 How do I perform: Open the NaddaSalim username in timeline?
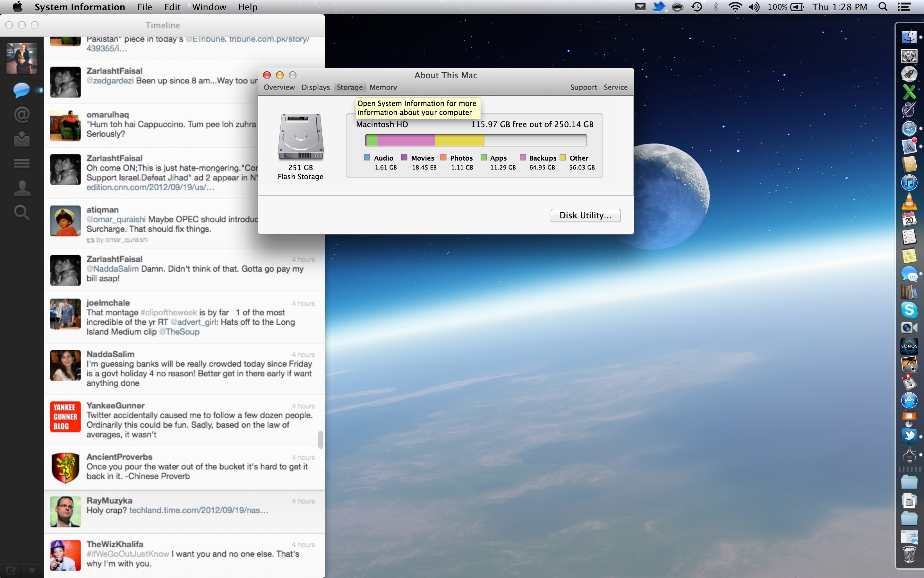(110, 354)
